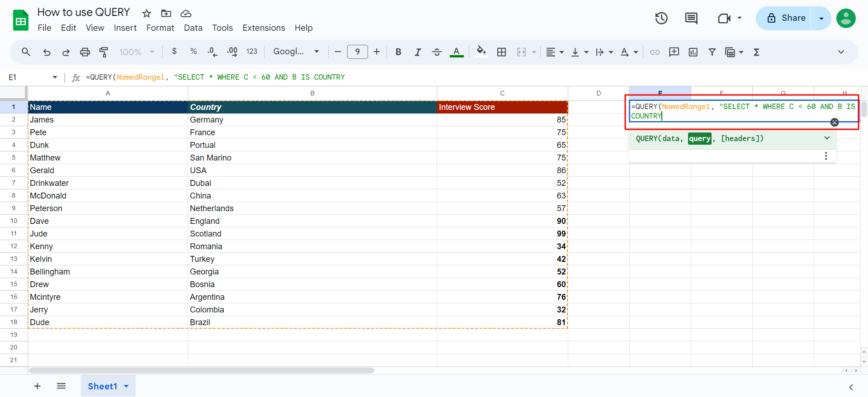Open the fill color picker
This screenshot has width=868, height=397.
click(481, 52)
